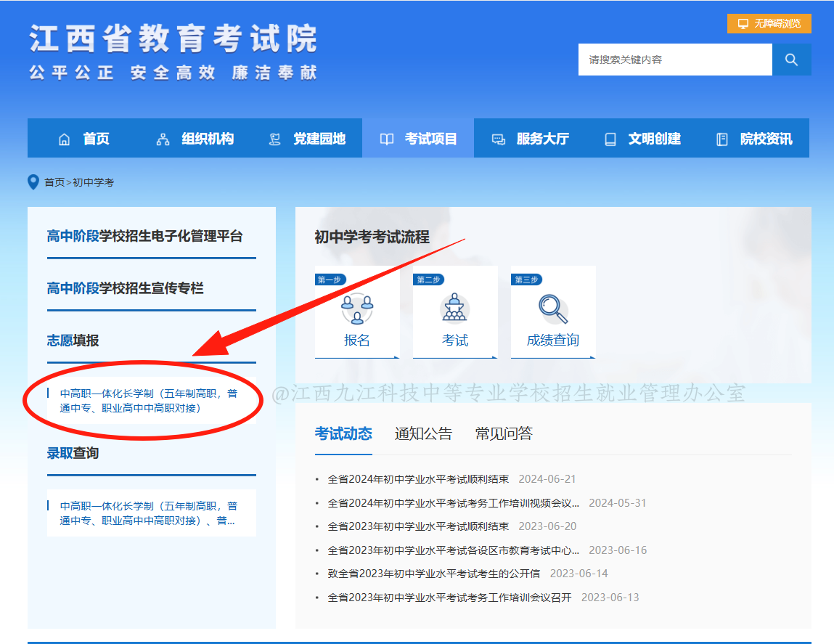This screenshot has height=644, width=834.
Task: Open 高中阶段学校招生宣传专栏 link
Action: (x=126, y=288)
